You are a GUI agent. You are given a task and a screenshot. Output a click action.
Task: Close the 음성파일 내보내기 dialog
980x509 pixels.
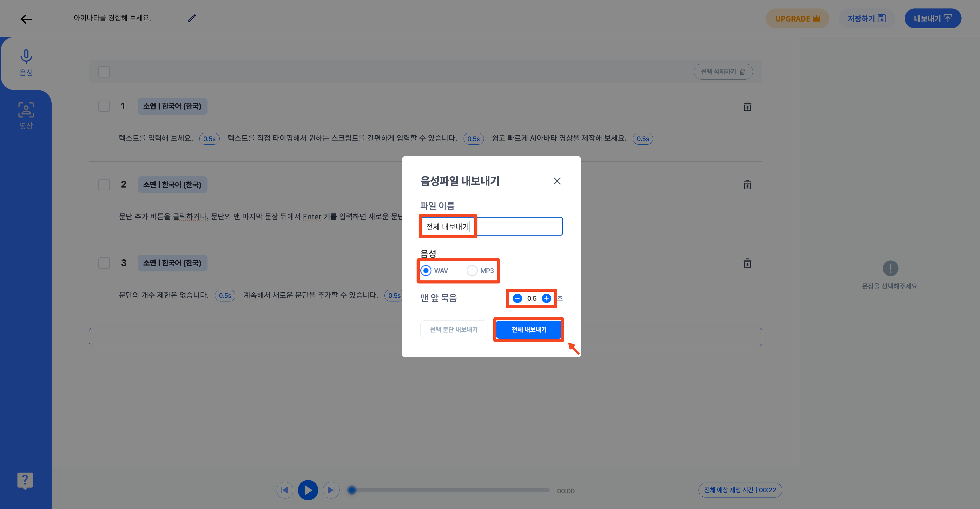click(x=557, y=181)
